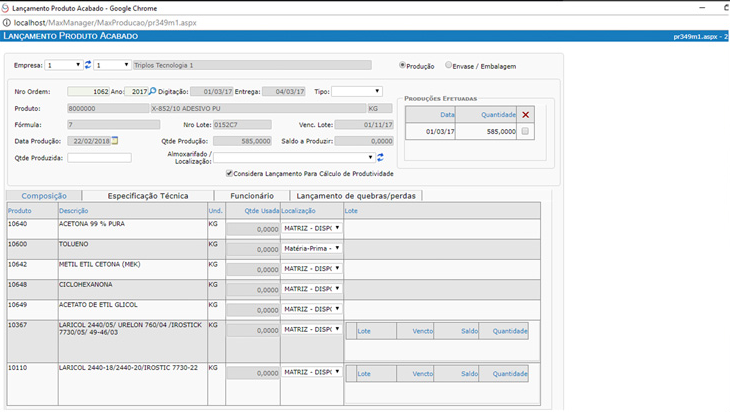Open the Tipo dropdown
The height and width of the screenshot is (412, 730).
pos(356,91)
